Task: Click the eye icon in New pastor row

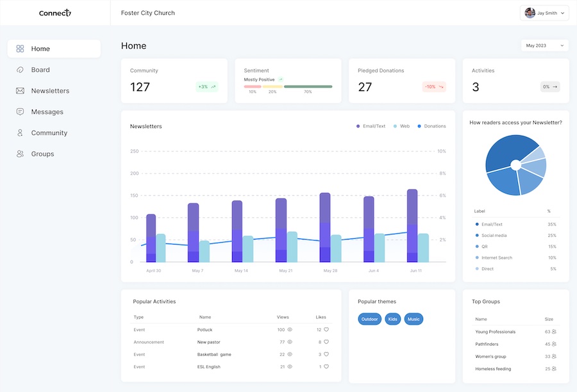Action: (x=290, y=342)
